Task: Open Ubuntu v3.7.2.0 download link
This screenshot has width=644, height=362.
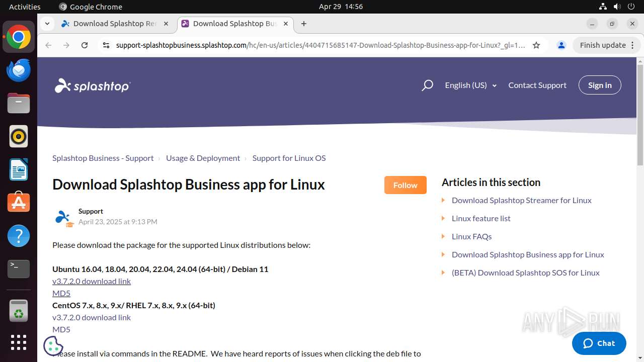Action: 92,281
